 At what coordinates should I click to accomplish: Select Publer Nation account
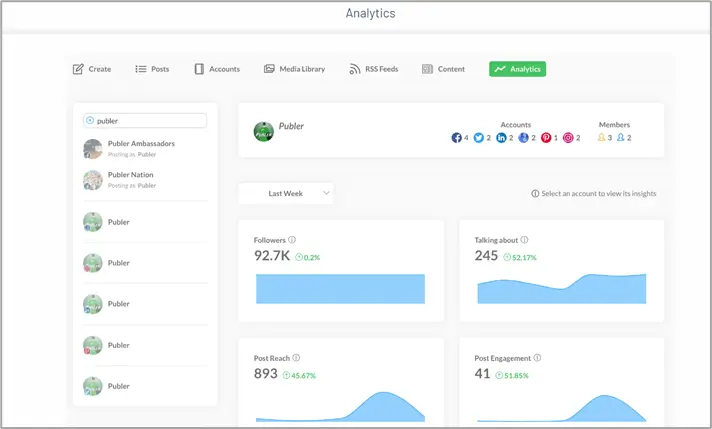(x=145, y=180)
